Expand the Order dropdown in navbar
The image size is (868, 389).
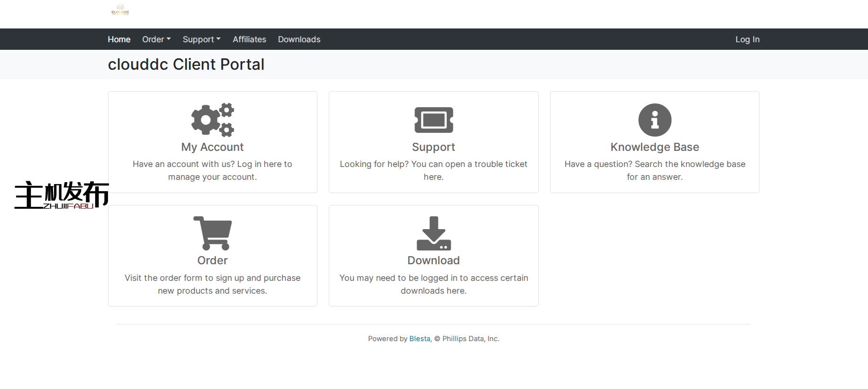point(156,39)
